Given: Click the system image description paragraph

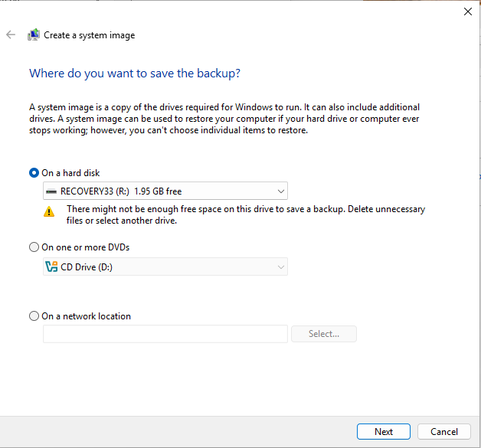Looking at the screenshot, I should [224, 119].
